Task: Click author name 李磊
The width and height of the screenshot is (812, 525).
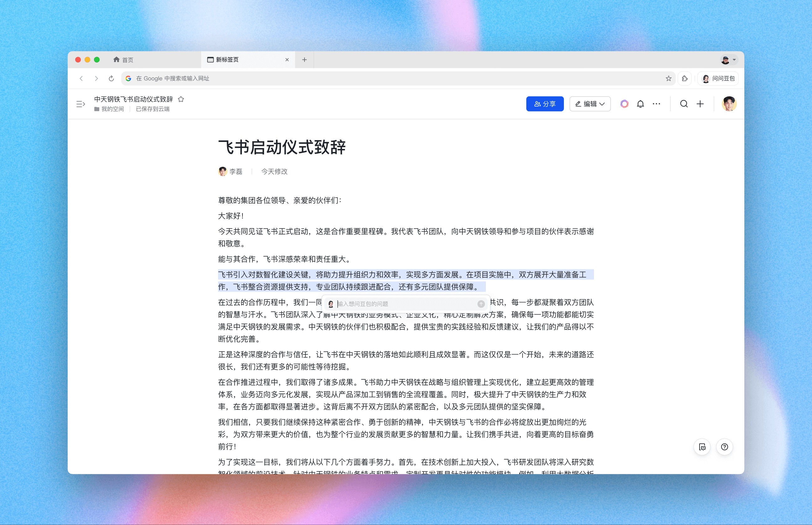Action: click(236, 171)
